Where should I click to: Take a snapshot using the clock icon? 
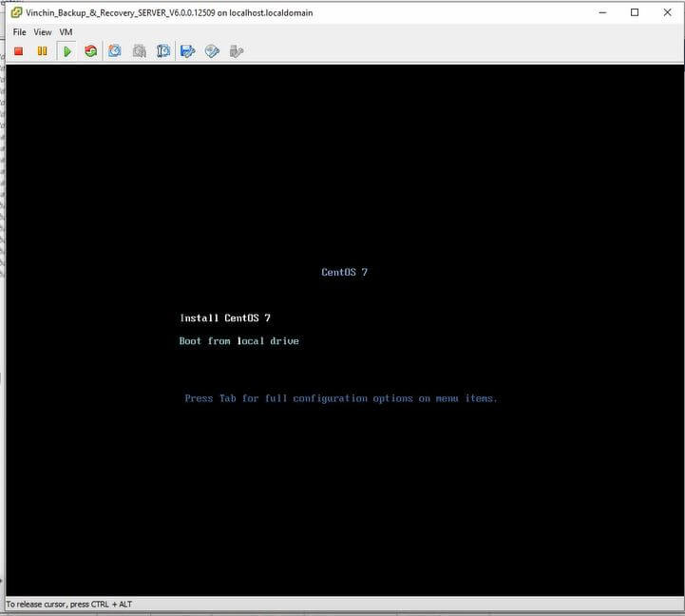(x=115, y=51)
